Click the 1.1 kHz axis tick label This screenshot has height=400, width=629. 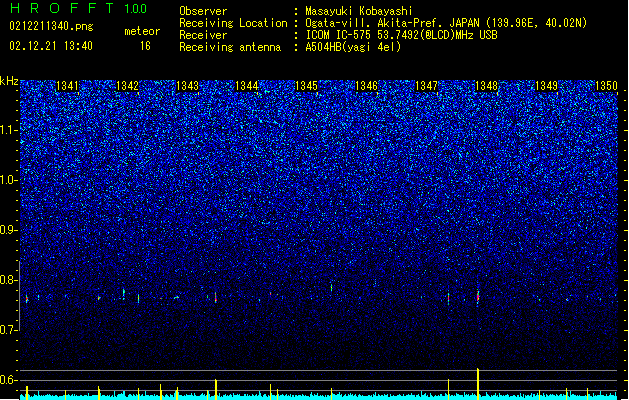click(x=9, y=130)
